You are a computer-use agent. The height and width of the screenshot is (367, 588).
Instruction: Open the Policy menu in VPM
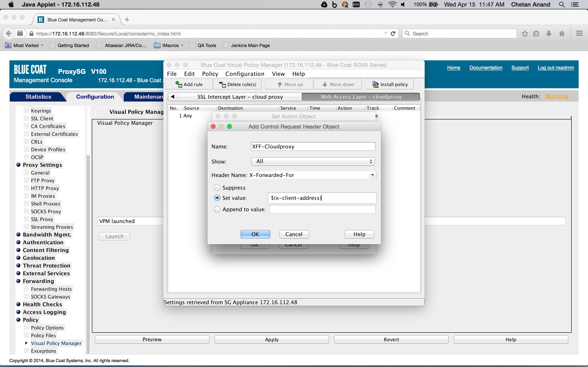point(210,74)
